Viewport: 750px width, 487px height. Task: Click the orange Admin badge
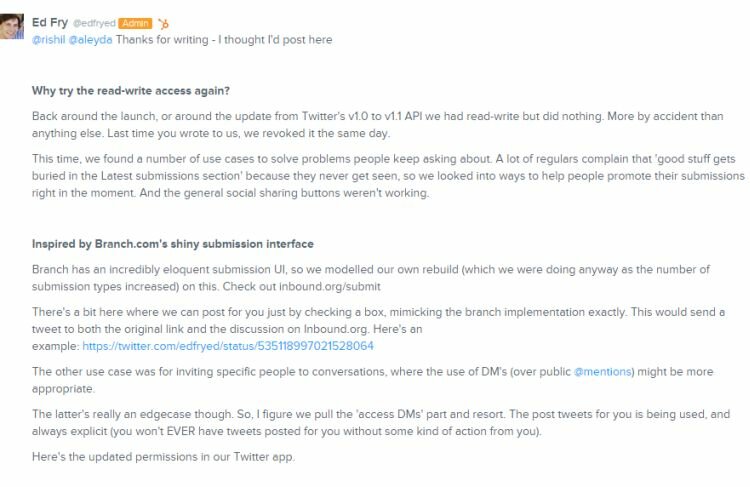coord(134,23)
